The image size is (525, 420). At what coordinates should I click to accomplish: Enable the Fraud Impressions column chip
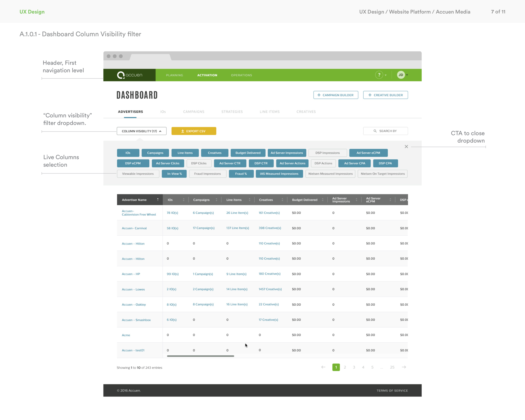click(207, 174)
